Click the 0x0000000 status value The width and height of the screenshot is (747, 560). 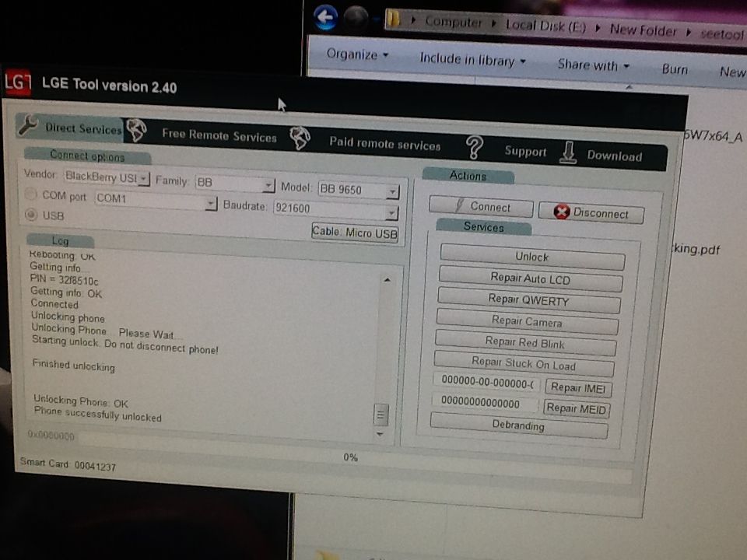[x=51, y=436]
